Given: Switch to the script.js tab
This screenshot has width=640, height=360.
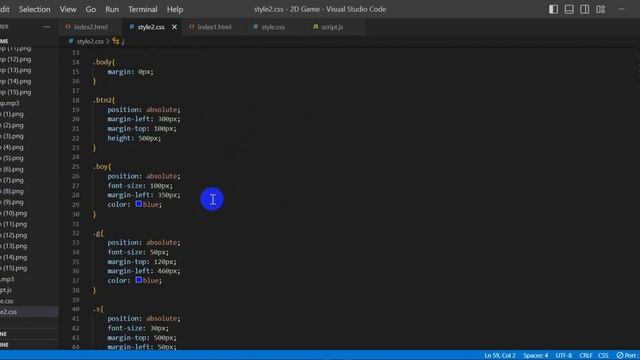Looking at the screenshot, I should [x=332, y=27].
